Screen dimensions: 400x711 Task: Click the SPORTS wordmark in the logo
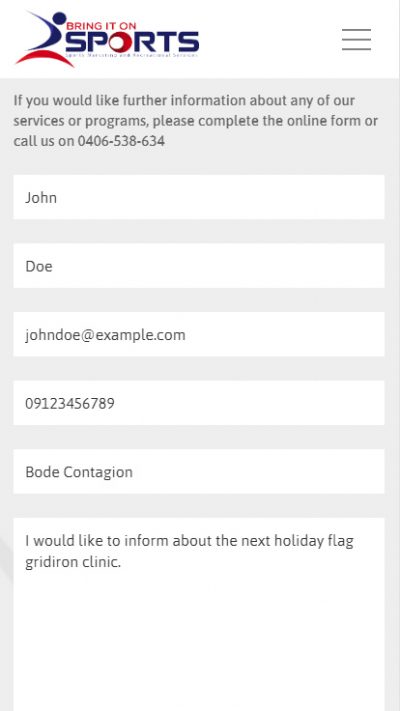132,42
